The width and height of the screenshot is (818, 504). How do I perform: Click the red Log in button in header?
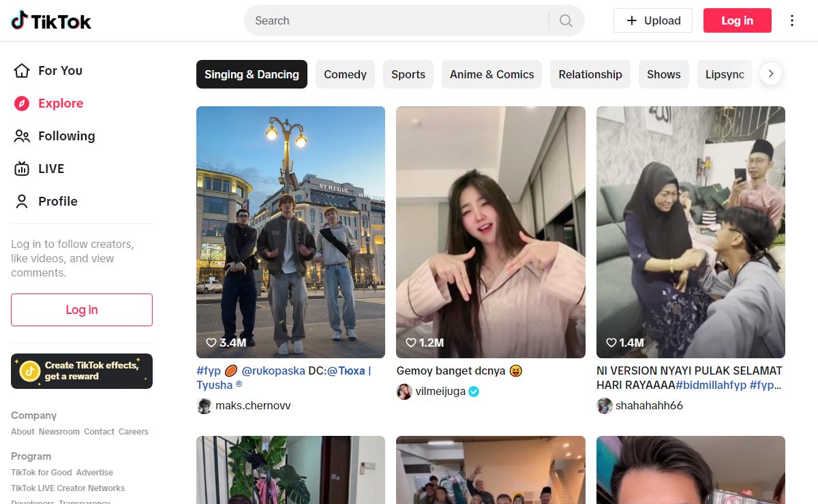[738, 20]
